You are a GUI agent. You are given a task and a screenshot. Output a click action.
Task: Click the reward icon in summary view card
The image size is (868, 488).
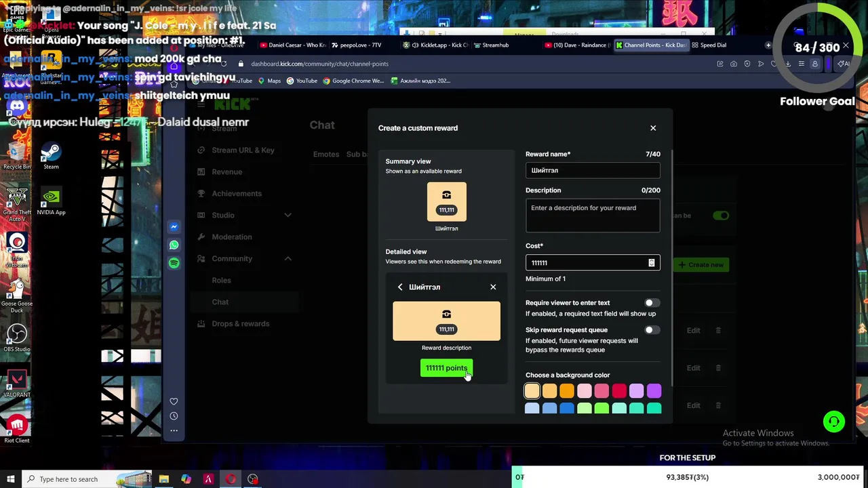pos(446,195)
